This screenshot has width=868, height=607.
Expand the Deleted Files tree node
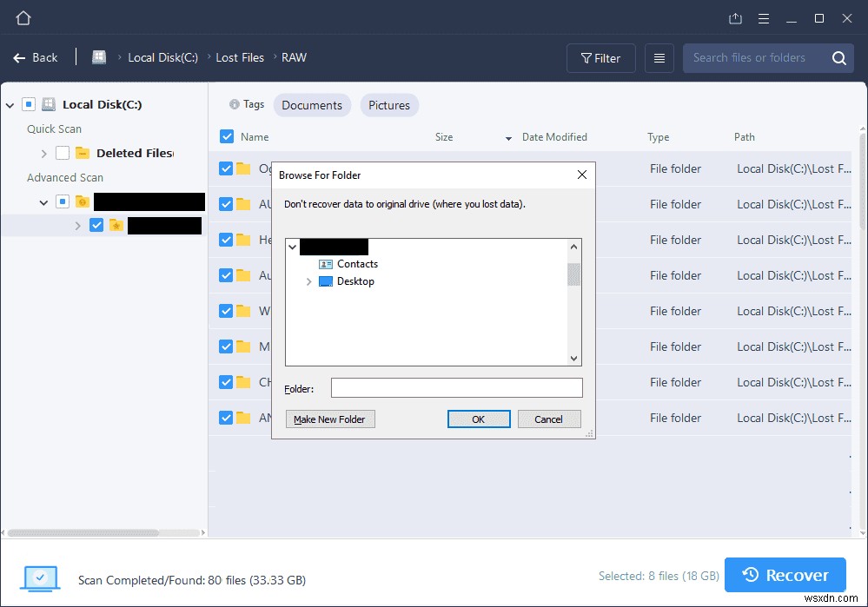[x=43, y=154]
